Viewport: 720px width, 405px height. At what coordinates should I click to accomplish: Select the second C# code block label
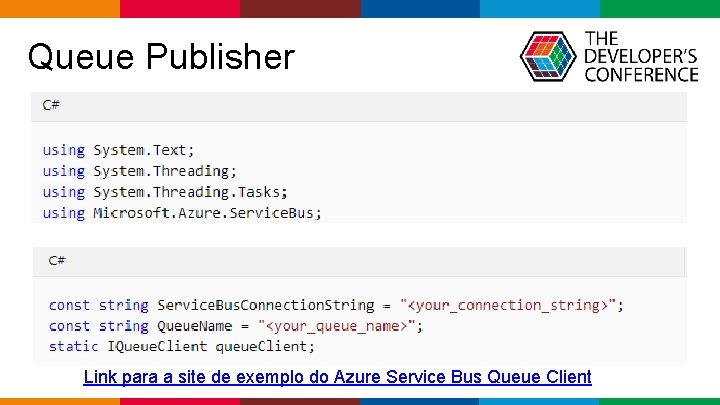click(x=57, y=261)
